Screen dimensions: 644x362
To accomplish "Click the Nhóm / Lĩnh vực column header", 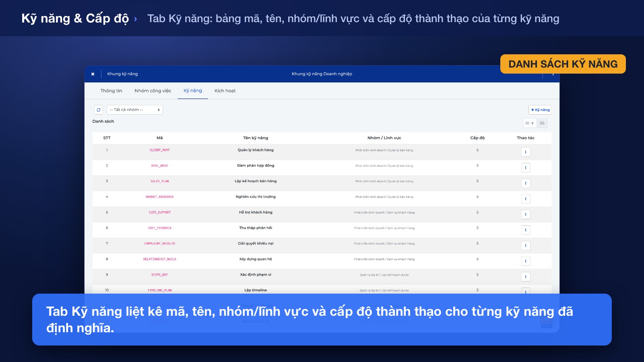I will click(384, 138).
